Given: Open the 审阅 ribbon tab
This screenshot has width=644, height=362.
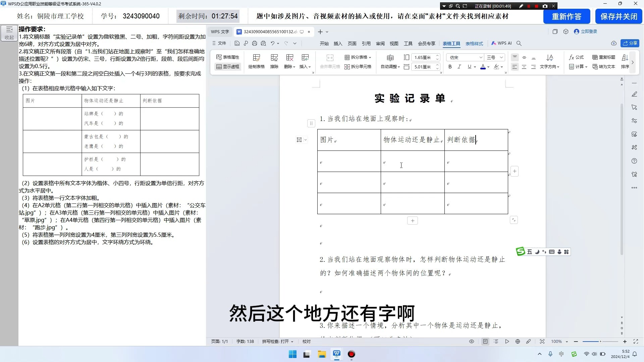Looking at the screenshot, I should [x=380, y=43].
